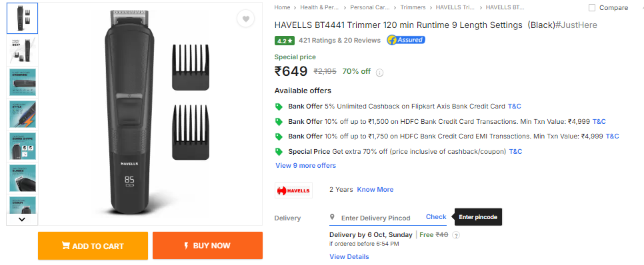Open View Details for delivery
This screenshot has width=644, height=265.
coord(349,257)
